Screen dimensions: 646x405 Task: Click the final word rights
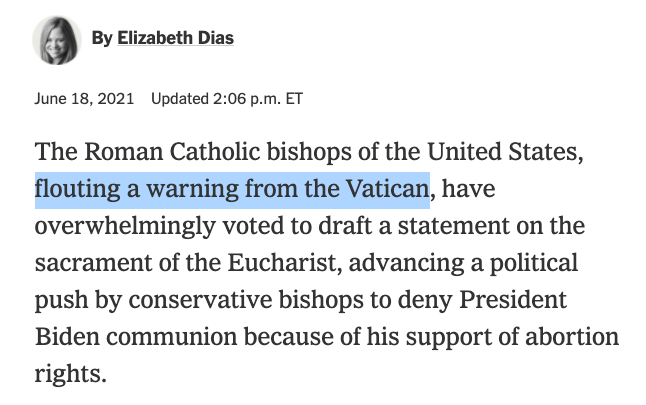point(70,374)
